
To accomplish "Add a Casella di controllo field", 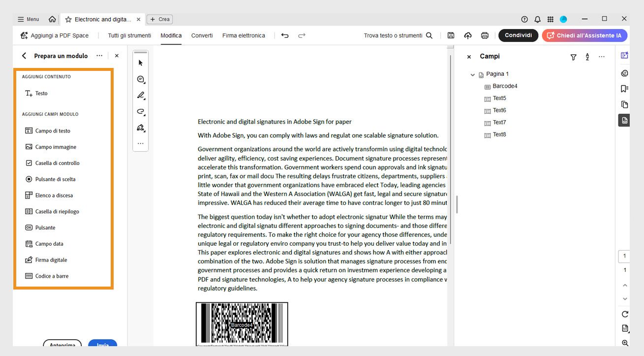I will coord(52,163).
